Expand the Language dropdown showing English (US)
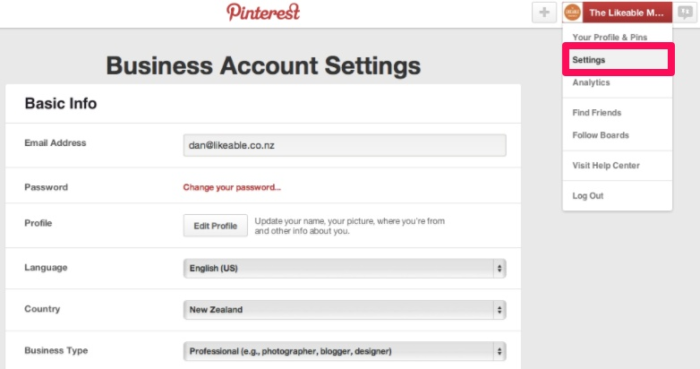The width and height of the screenshot is (700, 369). click(344, 268)
